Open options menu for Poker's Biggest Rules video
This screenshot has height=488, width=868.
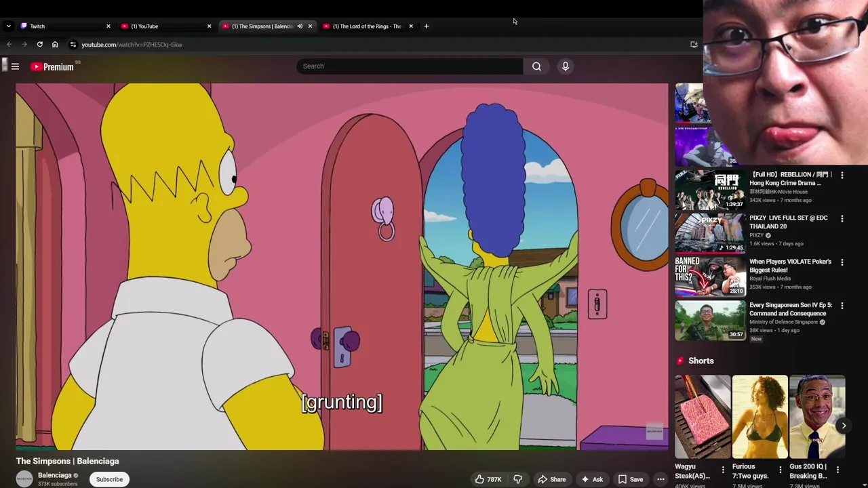click(x=842, y=262)
